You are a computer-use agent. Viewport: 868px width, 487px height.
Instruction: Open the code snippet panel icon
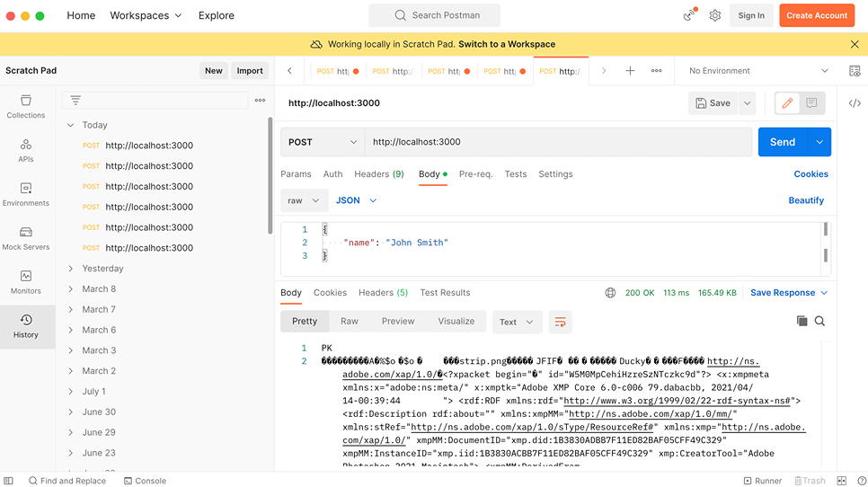coord(855,103)
